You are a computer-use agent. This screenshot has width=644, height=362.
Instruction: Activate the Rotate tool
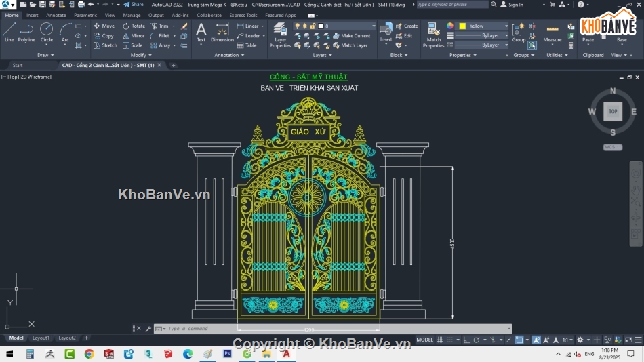[134, 26]
